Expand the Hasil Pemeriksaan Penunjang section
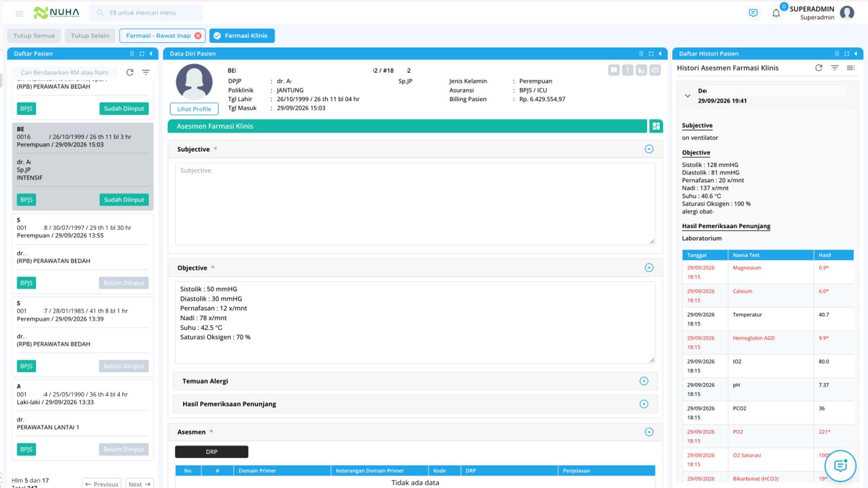This screenshot has width=868, height=488. (644, 404)
